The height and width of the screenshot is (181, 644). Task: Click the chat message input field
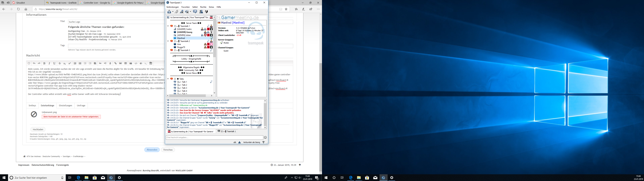coord(214,137)
